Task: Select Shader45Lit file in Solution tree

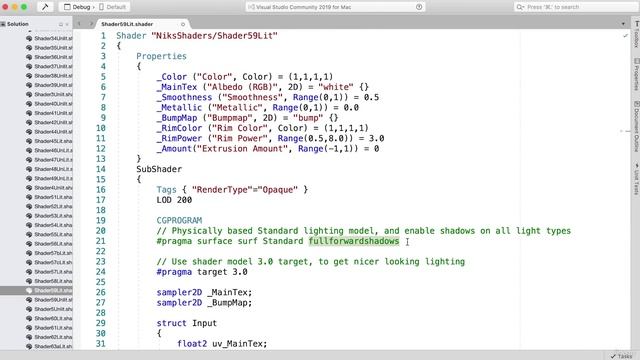Action: [x=49, y=141]
